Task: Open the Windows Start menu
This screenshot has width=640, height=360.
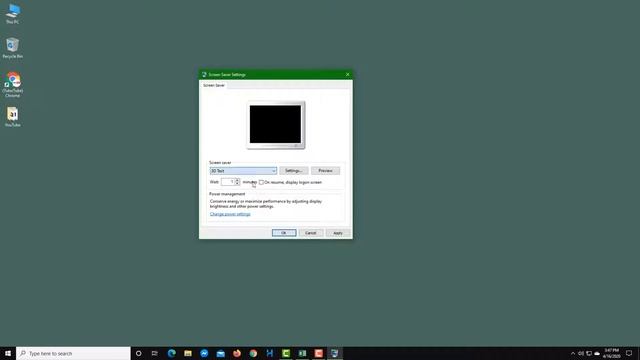Action: tap(8, 353)
